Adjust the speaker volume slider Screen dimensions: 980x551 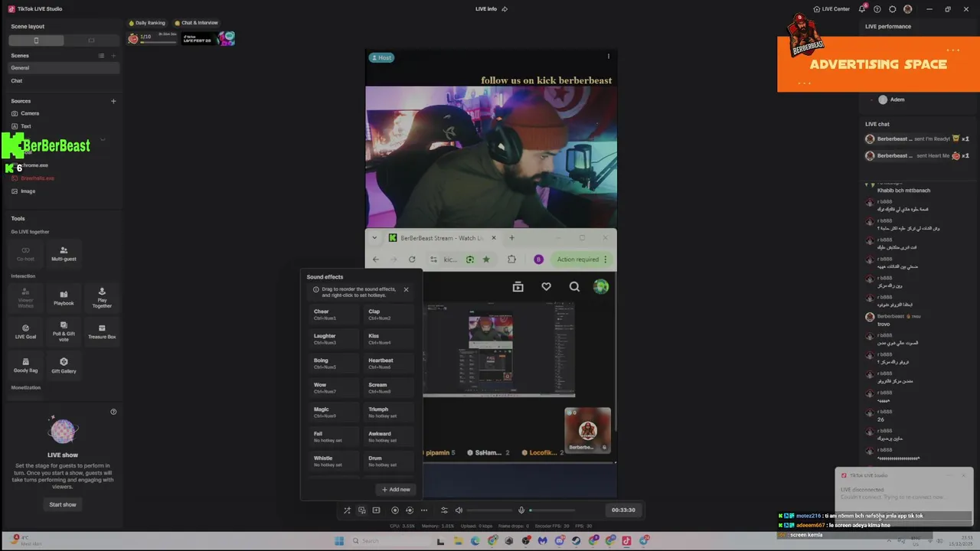point(489,510)
